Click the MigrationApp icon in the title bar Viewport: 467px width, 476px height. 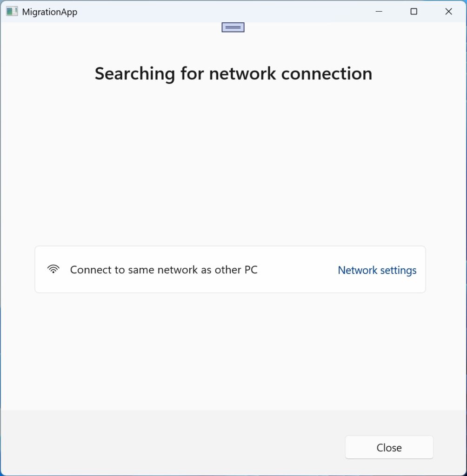(12, 11)
